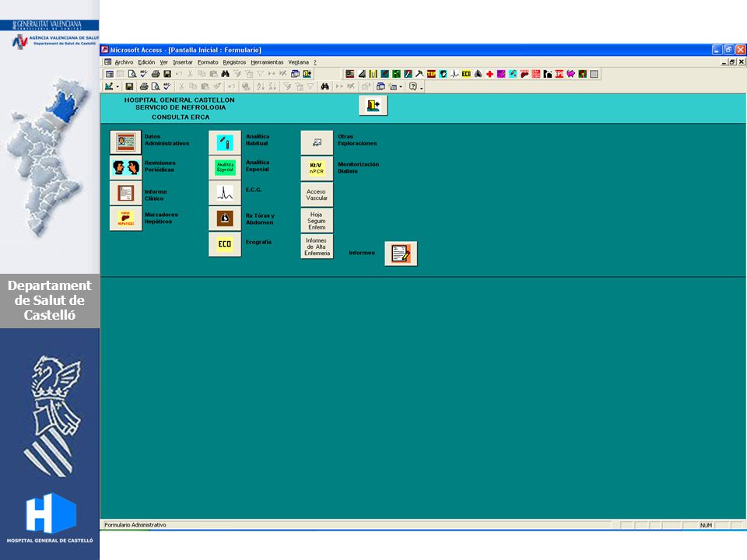Click the pink piggy icon in the custom toolbar
Screen dimensions: 747x560
[570, 74]
